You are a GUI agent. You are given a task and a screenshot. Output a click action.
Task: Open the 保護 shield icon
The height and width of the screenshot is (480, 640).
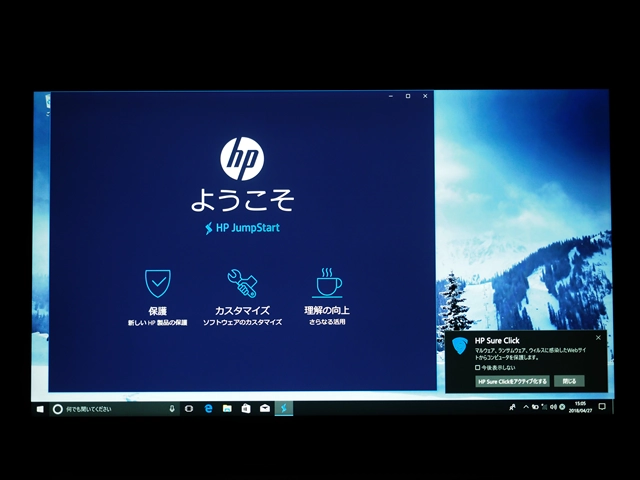158,283
